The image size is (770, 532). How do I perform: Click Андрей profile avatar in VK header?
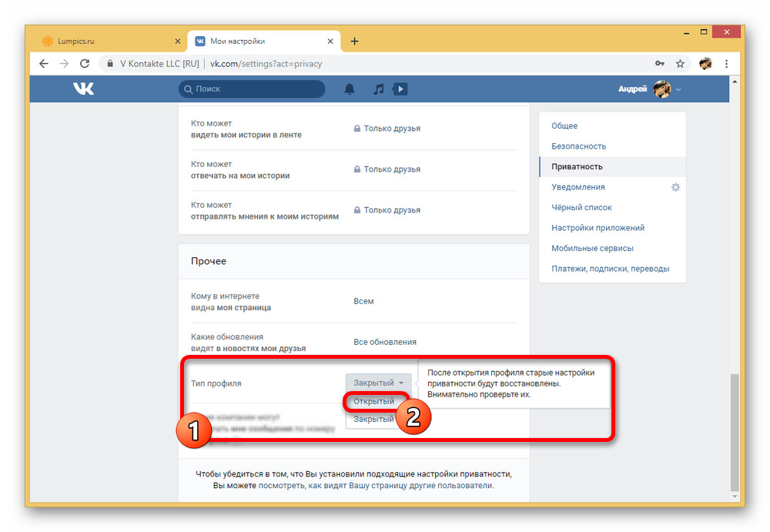pos(661,89)
